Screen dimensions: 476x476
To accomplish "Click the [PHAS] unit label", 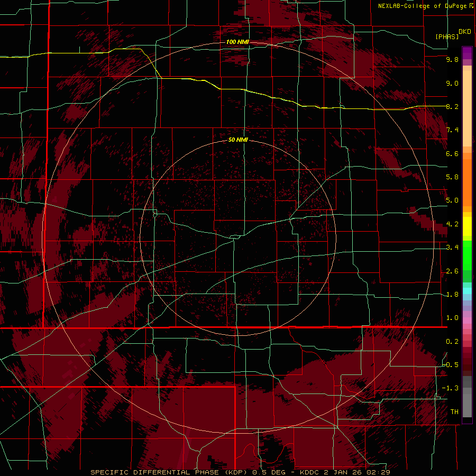I will [x=447, y=36].
